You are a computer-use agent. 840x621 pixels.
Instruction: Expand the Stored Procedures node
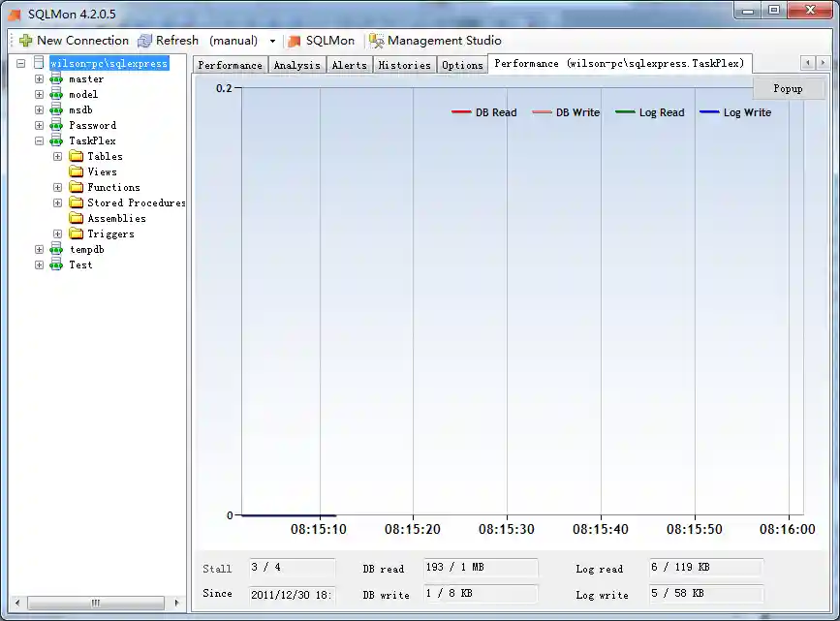pyautogui.click(x=56, y=202)
